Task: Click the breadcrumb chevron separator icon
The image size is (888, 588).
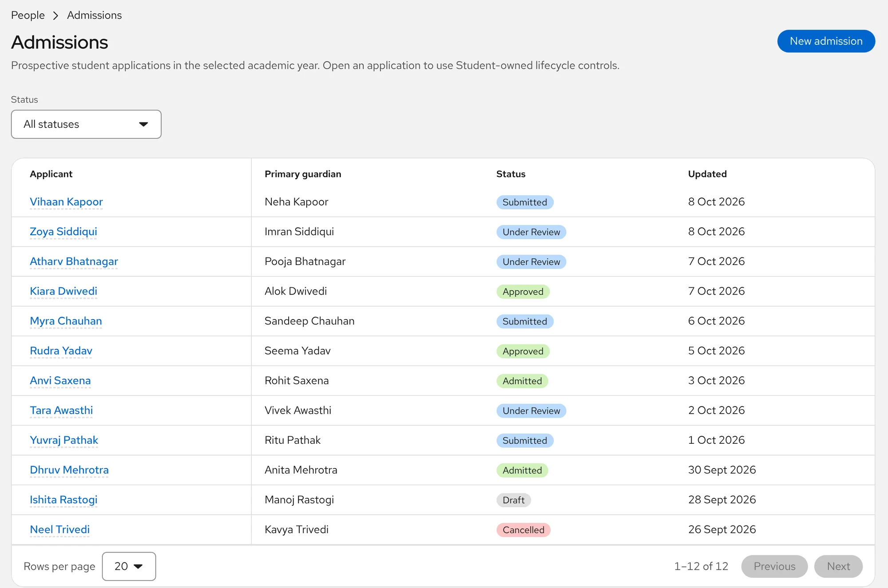Action: coord(55,16)
